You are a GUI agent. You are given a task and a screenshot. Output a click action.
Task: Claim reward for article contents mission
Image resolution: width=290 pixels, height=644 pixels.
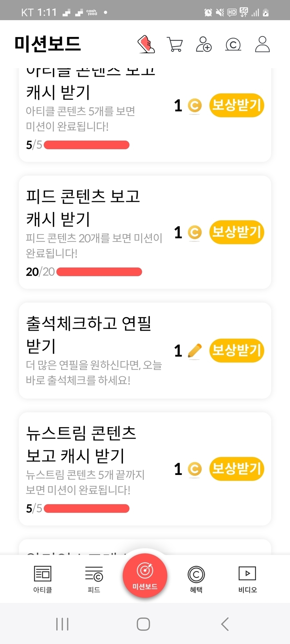[237, 105]
